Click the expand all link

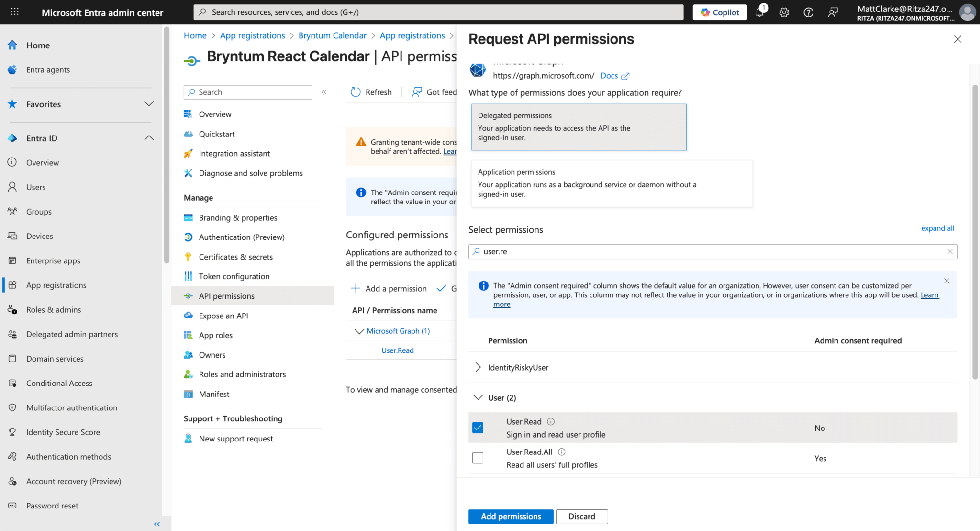(937, 228)
